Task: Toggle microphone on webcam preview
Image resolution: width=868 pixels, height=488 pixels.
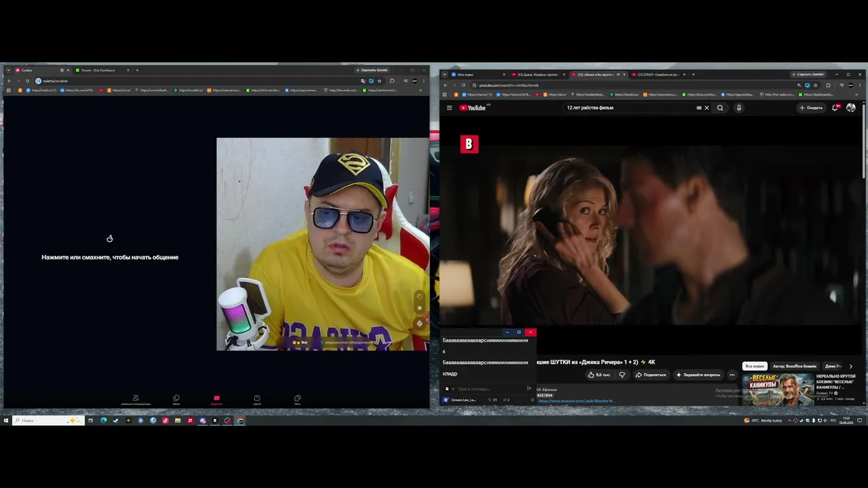Action: [419, 323]
